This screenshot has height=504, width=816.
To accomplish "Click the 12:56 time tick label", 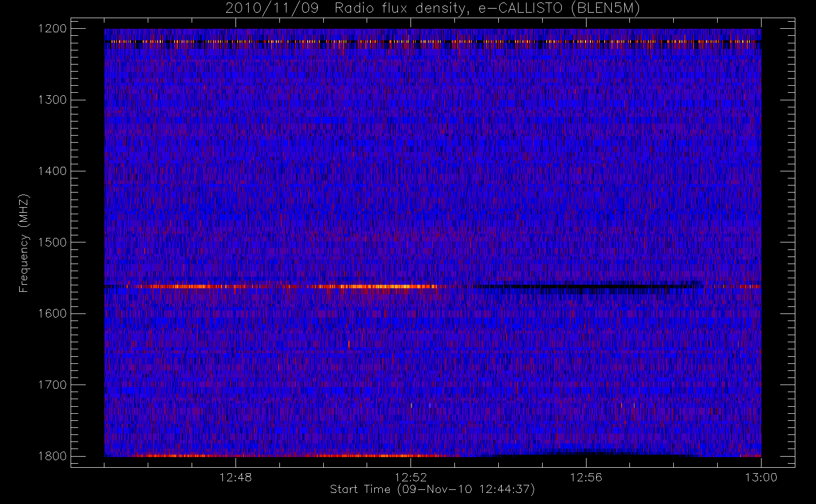I will 586,477.
